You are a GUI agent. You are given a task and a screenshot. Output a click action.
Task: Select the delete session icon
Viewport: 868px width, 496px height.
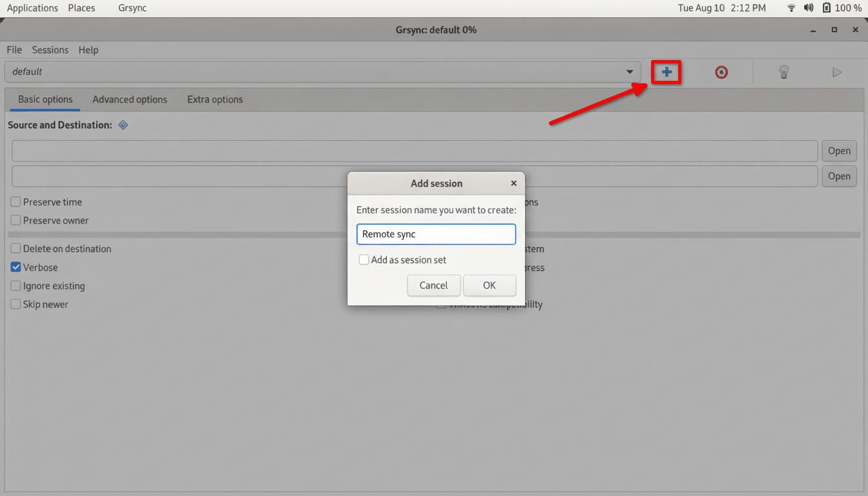(721, 72)
